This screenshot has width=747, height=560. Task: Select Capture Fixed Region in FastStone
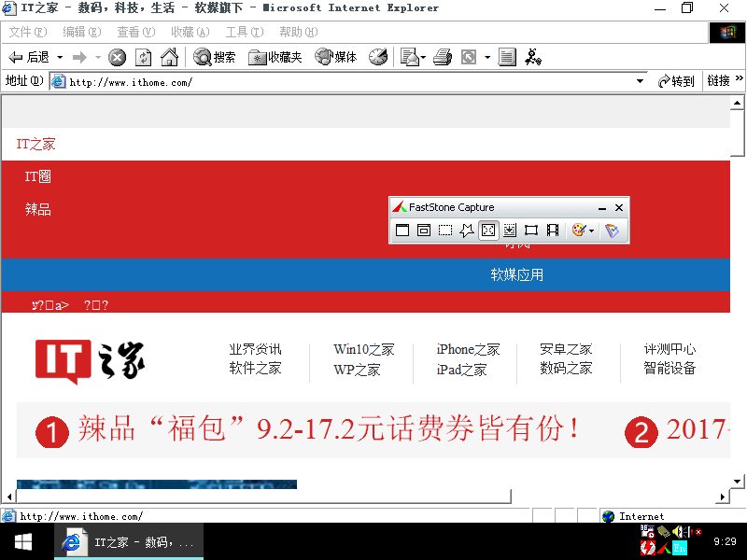point(531,231)
